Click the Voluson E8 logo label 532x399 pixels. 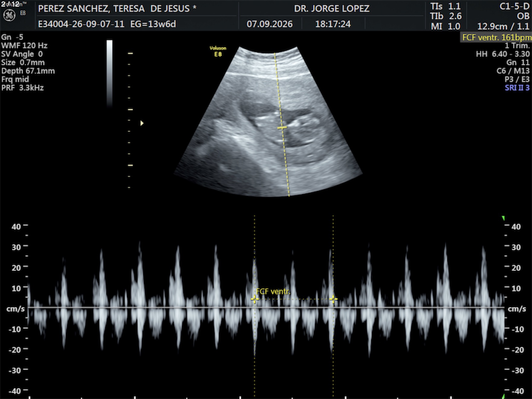point(218,51)
